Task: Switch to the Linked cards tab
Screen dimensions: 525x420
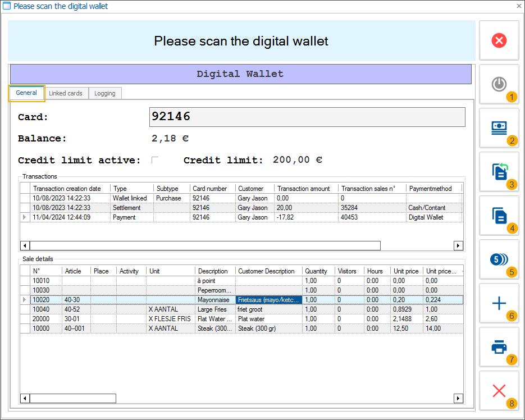Action: (66, 93)
